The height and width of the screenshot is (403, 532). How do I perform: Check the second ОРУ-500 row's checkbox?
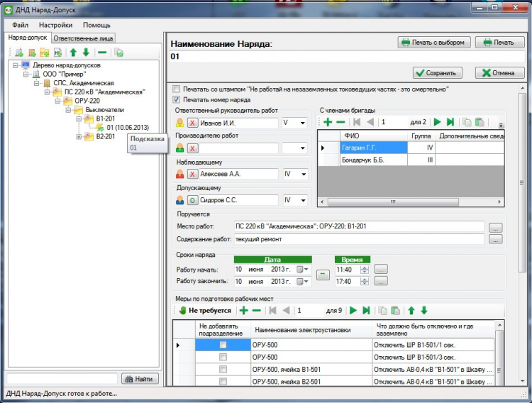click(x=223, y=357)
